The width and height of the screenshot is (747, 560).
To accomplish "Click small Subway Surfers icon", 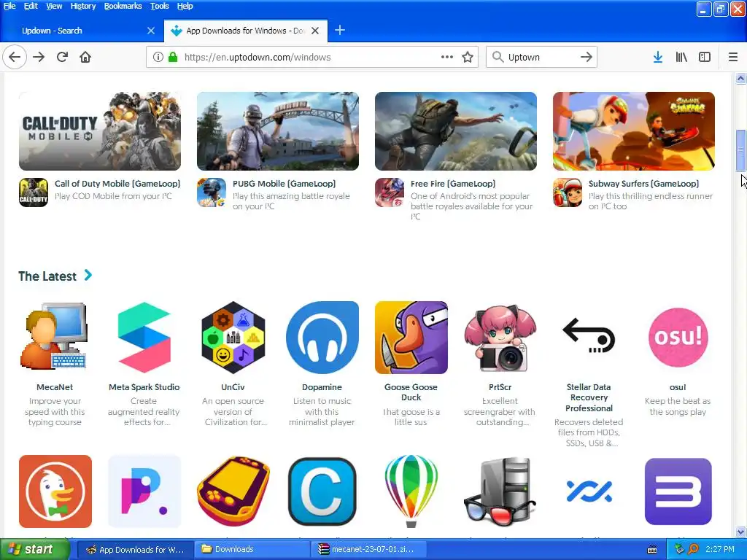I will click(568, 192).
